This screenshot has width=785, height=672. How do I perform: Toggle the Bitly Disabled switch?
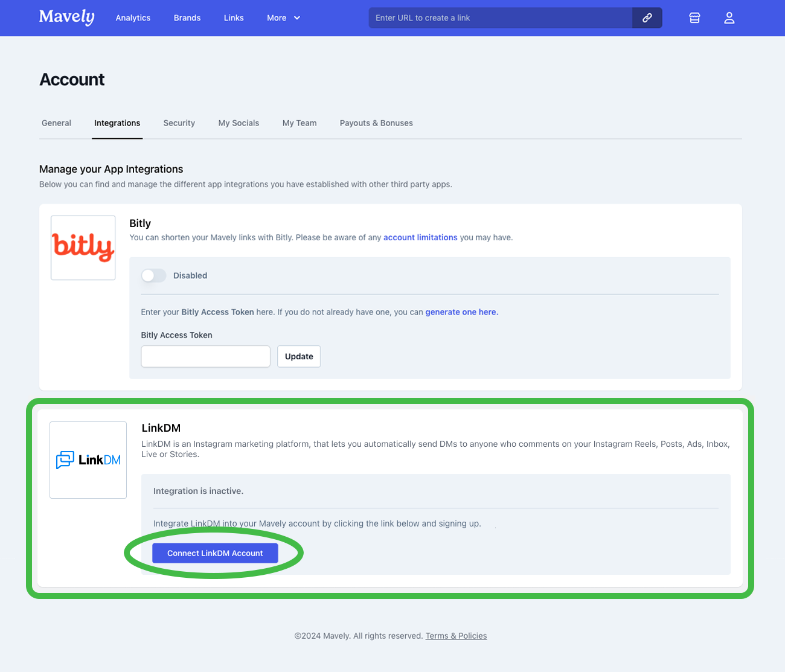point(153,275)
